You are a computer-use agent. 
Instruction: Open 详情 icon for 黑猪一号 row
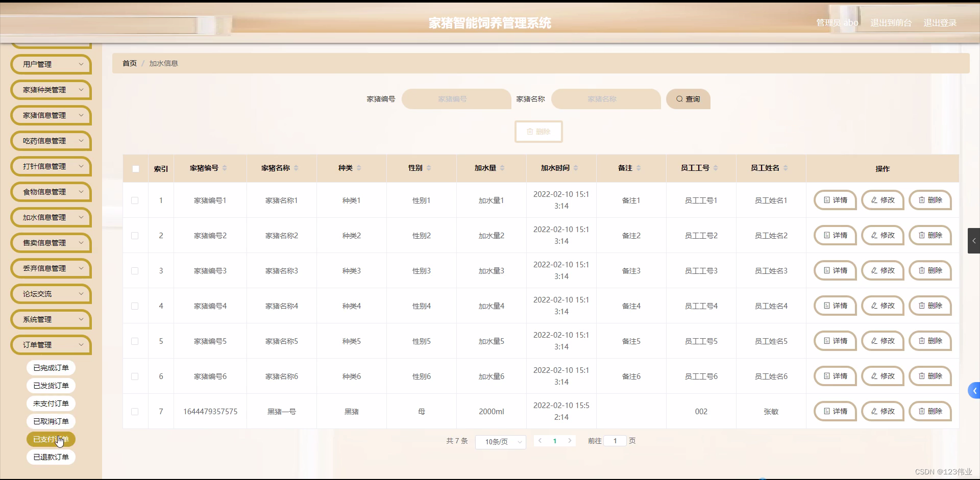[x=827, y=411]
